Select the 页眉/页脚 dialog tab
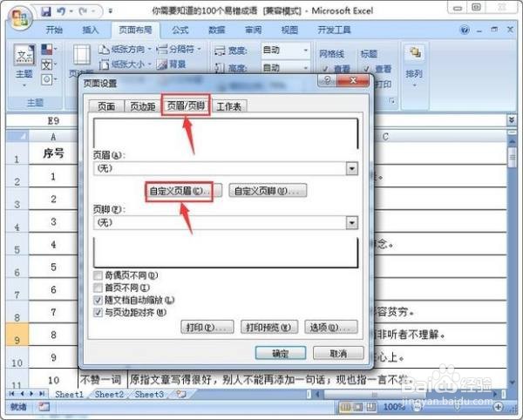Viewport: 523px width, 420px height. [186, 105]
